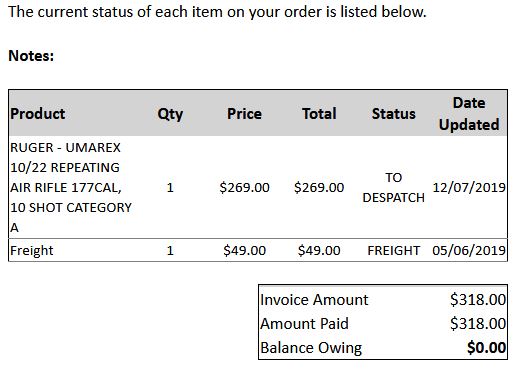Click the Total column header
The width and height of the screenshot is (520, 373).
319,114
